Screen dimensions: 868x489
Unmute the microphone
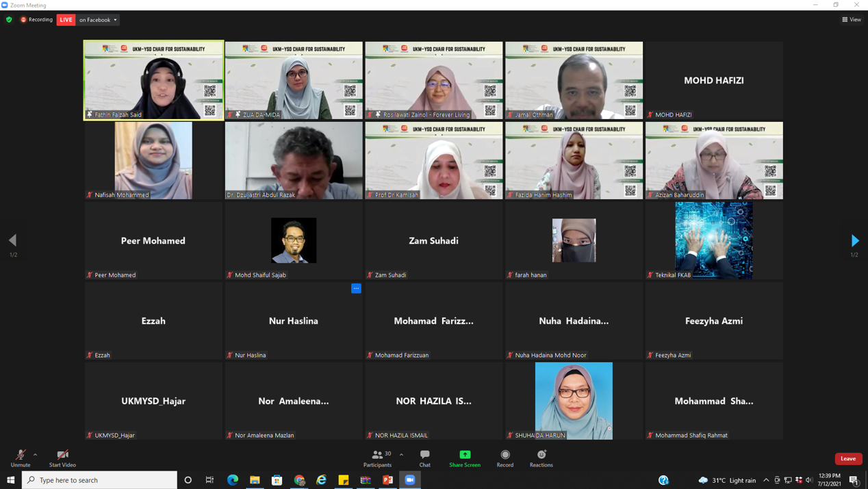click(x=21, y=457)
